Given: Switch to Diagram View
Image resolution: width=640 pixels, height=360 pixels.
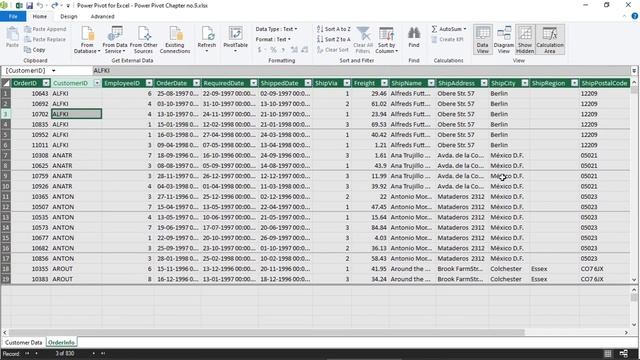Looking at the screenshot, I should (x=504, y=40).
